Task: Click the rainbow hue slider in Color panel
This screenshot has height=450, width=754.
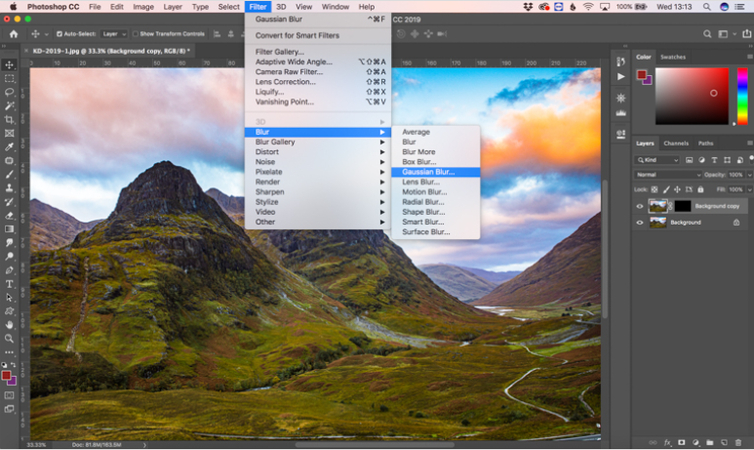Action: coord(742,96)
